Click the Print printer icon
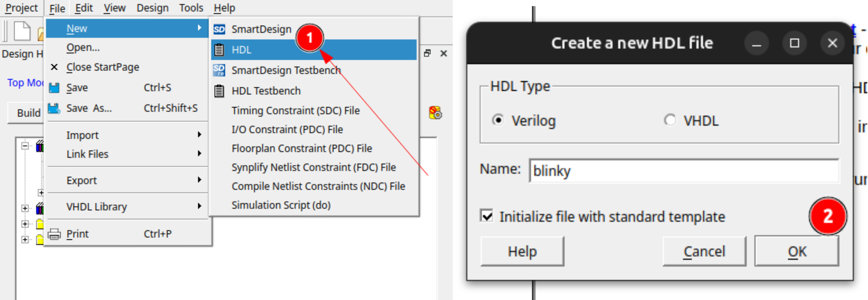The image size is (868, 300). point(54,234)
